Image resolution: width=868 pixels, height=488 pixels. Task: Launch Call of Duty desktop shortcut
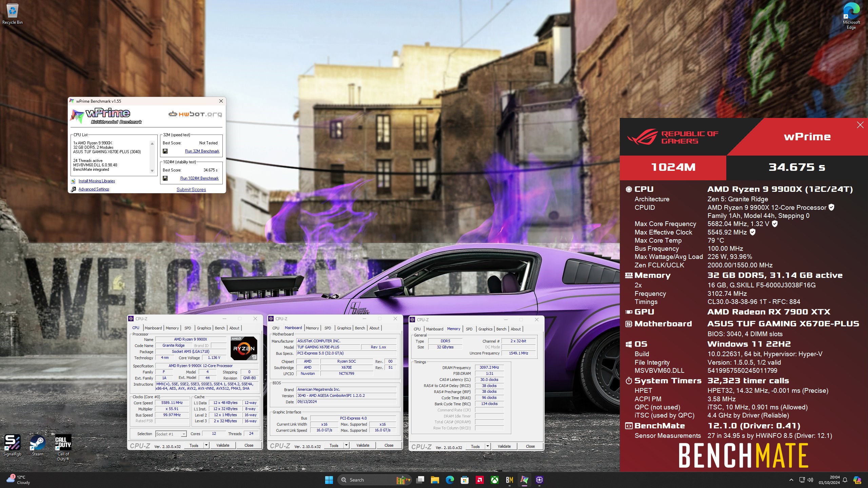pos(63,447)
